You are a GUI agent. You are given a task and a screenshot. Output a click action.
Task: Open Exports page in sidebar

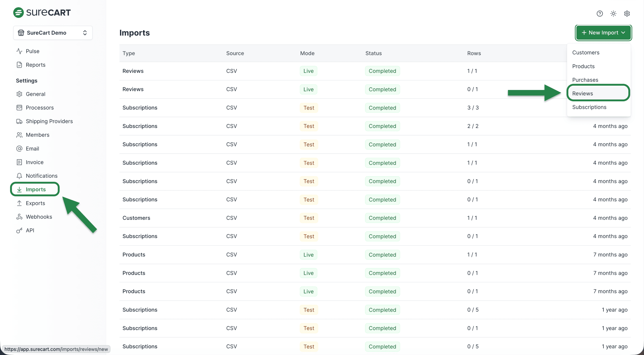coord(35,203)
